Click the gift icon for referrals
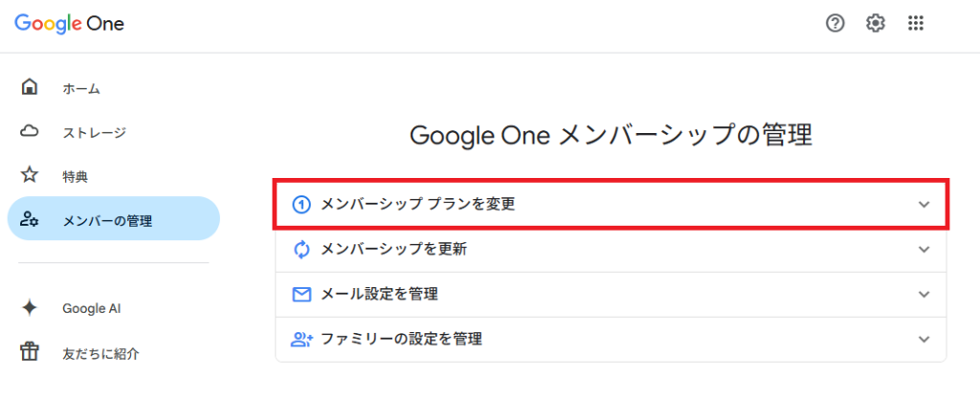Screen dimensions: 980x400 30,352
